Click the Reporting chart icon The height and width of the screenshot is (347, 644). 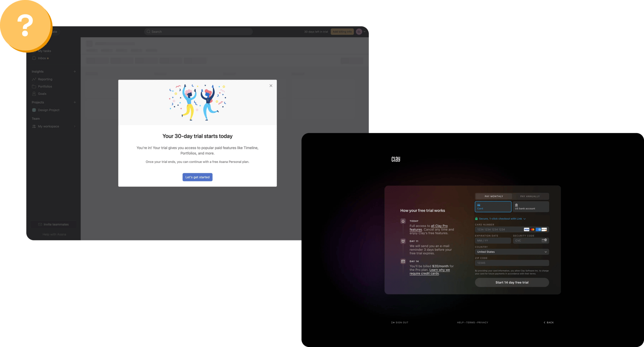pyautogui.click(x=34, y=79)
